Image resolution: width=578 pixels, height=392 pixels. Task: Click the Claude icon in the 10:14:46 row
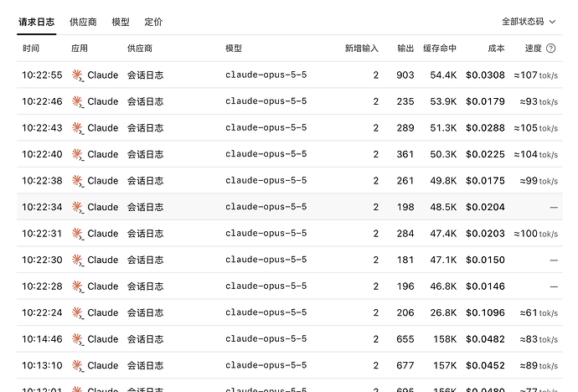(x=77, y=339)
